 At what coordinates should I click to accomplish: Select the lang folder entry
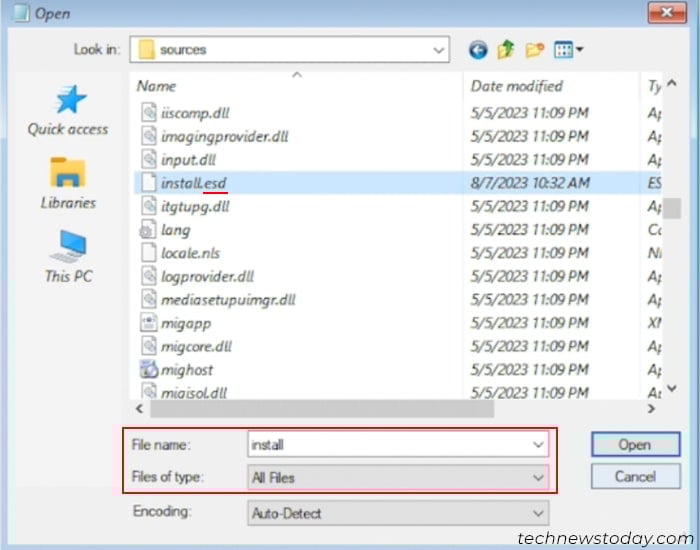tap(175, 230)
